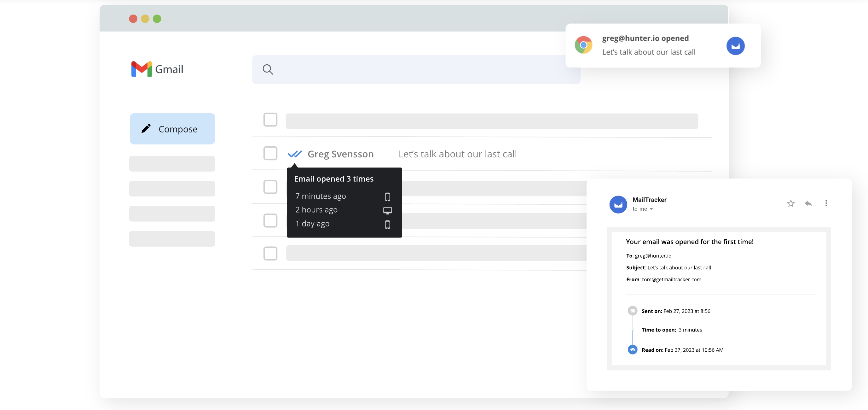Image resolution: width=868 pixels, height=410 pixels.
Task: Click the green window maximize dot
Action: tap(157, 19)
